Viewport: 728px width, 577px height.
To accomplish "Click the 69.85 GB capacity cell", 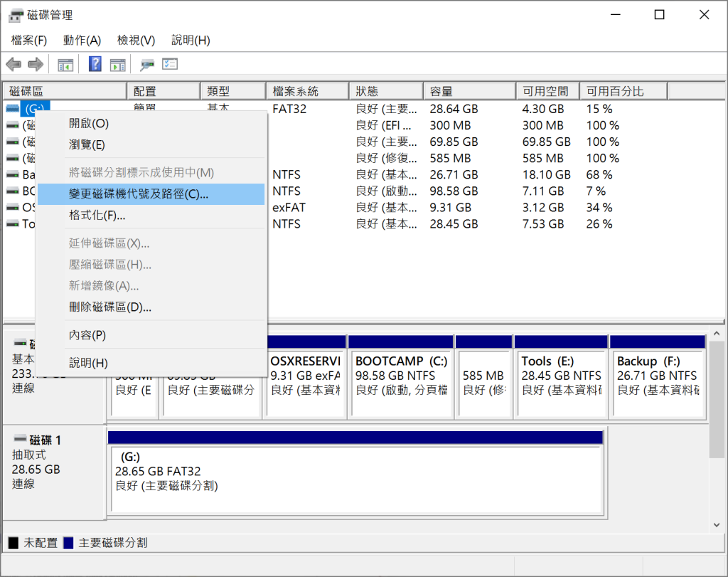I will [x=454, y=142].
